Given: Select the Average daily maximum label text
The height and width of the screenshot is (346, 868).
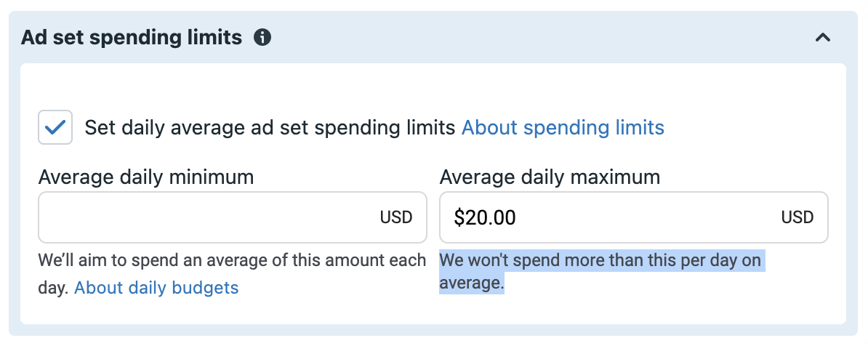Looking at the screenshot, I should click(550, 177).
